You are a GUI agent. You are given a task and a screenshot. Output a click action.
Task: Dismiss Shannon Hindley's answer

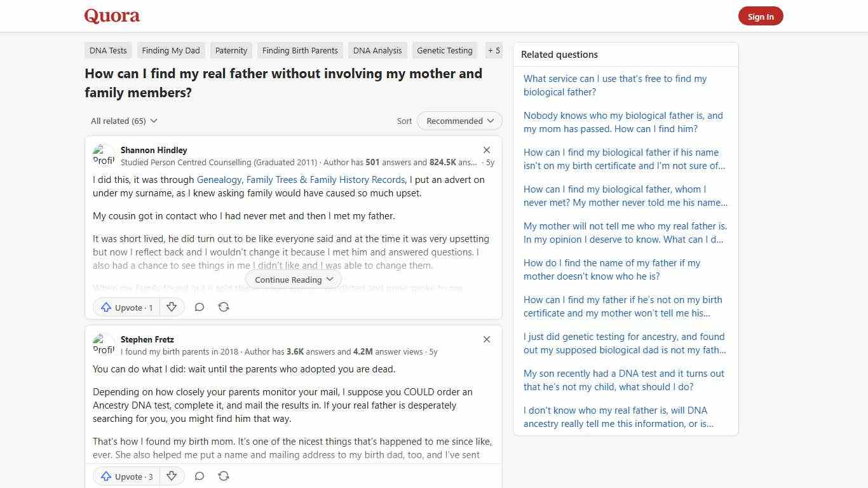click(487, 150)
